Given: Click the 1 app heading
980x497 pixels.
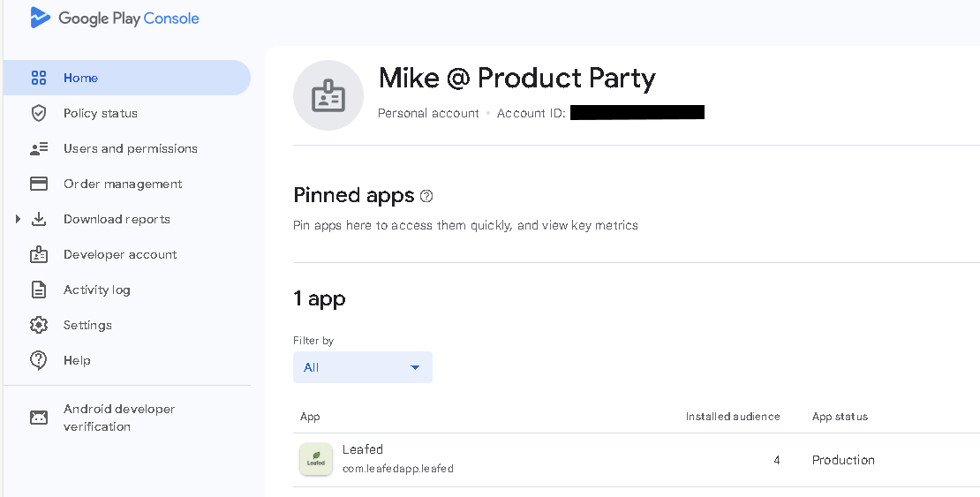Looking at the screenshot, I should [x=320, y=298].
